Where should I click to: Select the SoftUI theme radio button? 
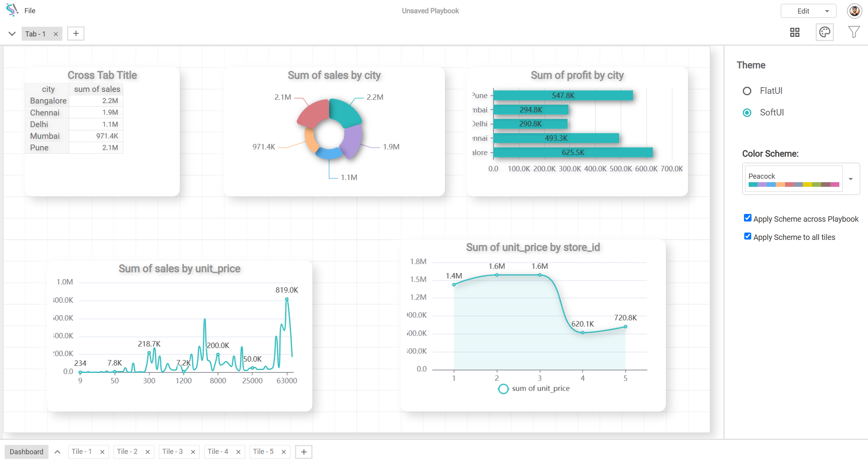tap(747, 113)
